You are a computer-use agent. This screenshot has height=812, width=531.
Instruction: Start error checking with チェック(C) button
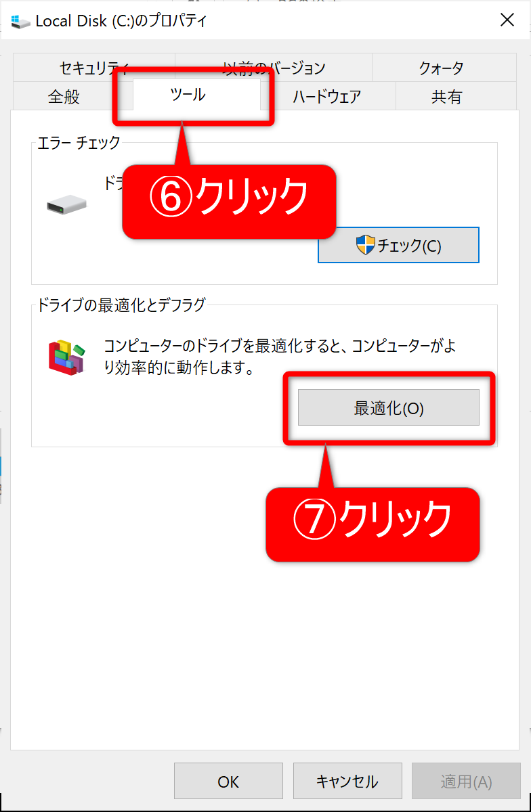tap(398, 245)
